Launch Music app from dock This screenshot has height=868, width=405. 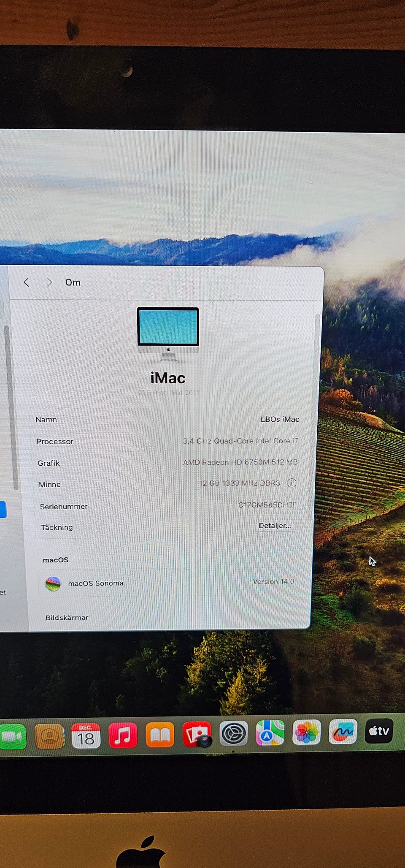coord(123,735)
